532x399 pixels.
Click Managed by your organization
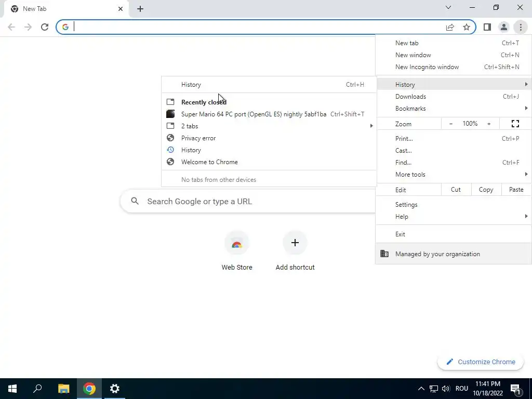(x=454, y=254)
